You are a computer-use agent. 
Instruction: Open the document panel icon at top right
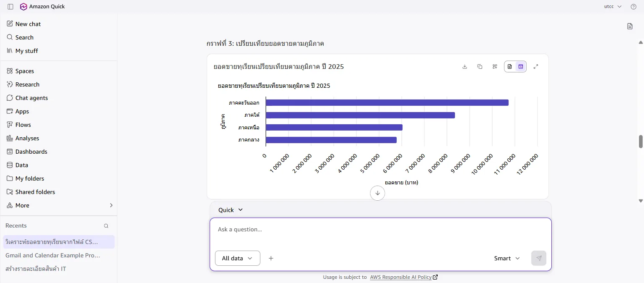[x=630, y=26]
